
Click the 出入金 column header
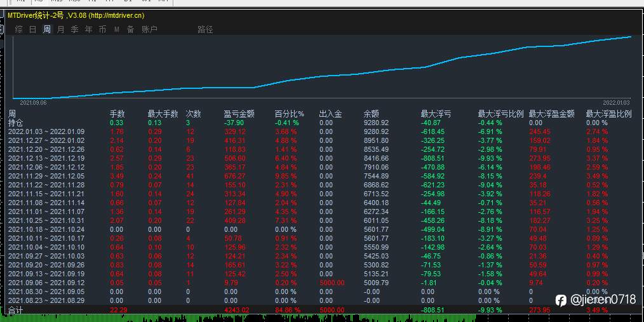click(331, 114)
